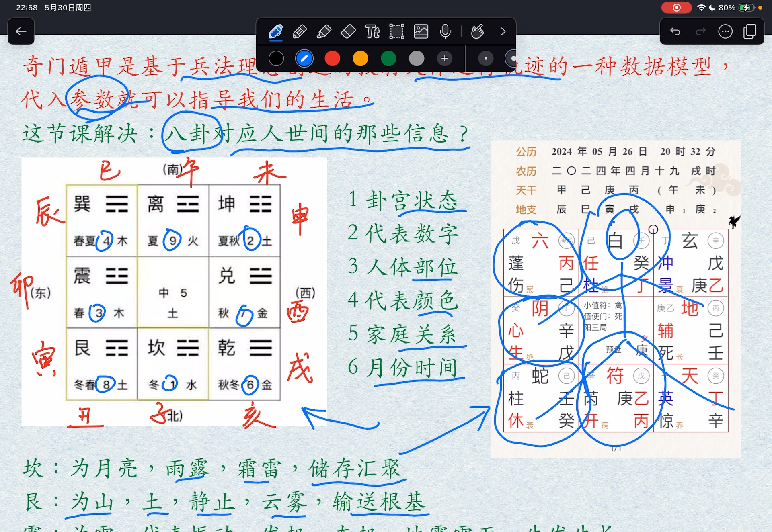Tap the list item 4 代表颜色
This screenshot has width=772, height=532.
403,300
